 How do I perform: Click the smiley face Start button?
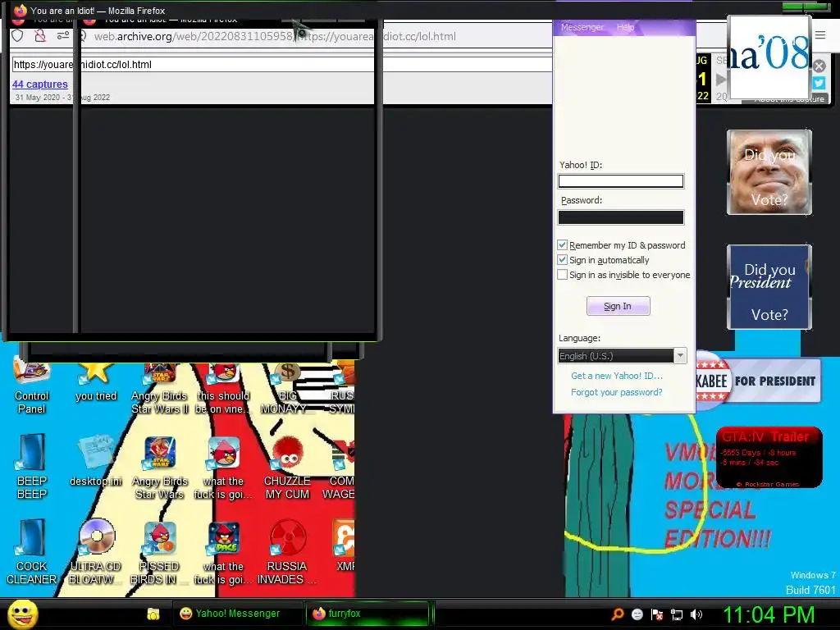[22, 614]
